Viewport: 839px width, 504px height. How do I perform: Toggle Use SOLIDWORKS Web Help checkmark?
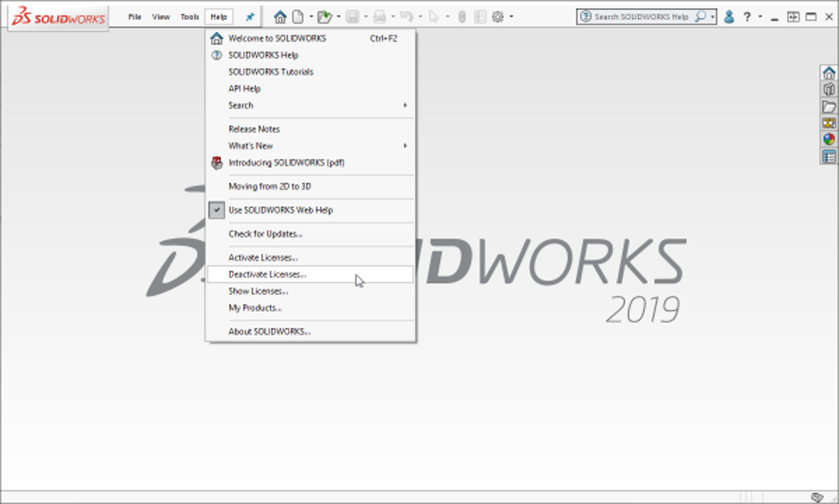pos(216,210)
